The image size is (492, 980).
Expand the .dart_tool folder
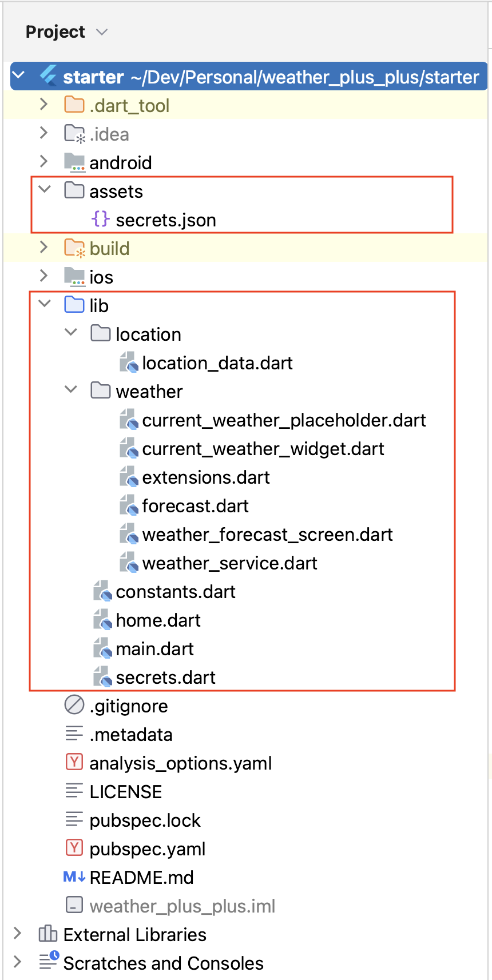point(44,104)
